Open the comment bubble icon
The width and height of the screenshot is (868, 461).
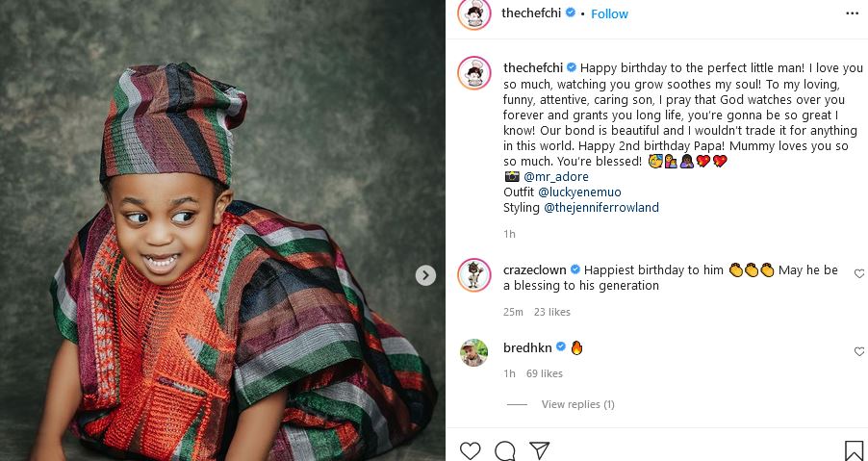(504, 450)
